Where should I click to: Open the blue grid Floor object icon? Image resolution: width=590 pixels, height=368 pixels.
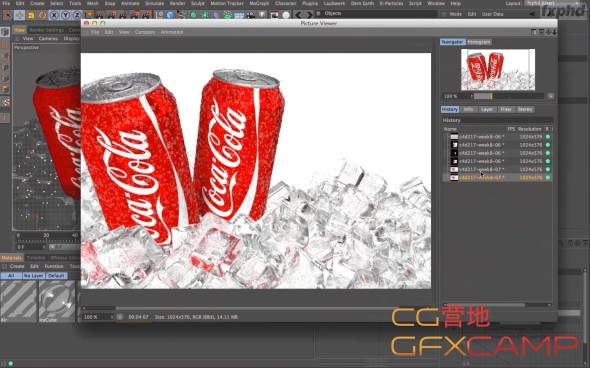[239, 15]
